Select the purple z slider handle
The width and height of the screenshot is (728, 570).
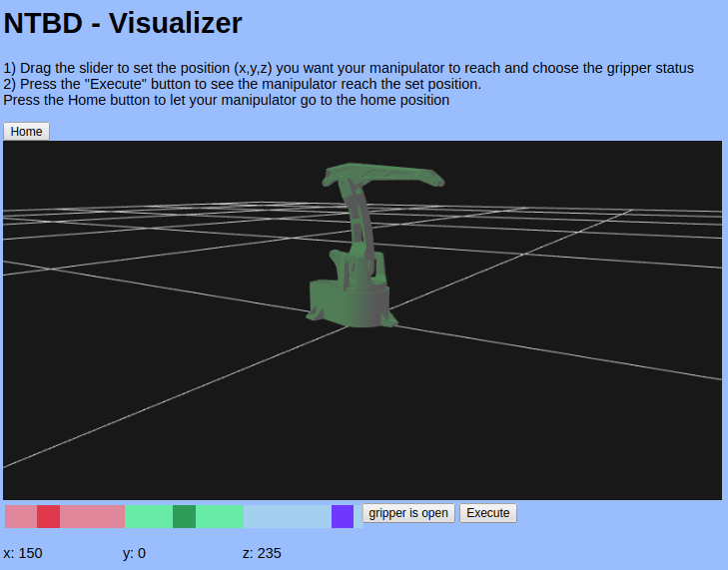343,516
